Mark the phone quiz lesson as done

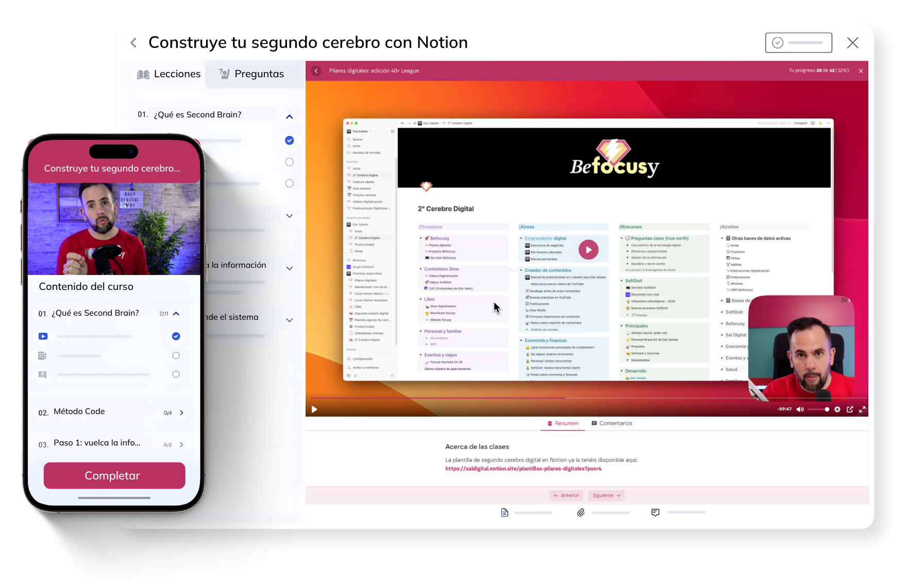[x=176, y=374]
